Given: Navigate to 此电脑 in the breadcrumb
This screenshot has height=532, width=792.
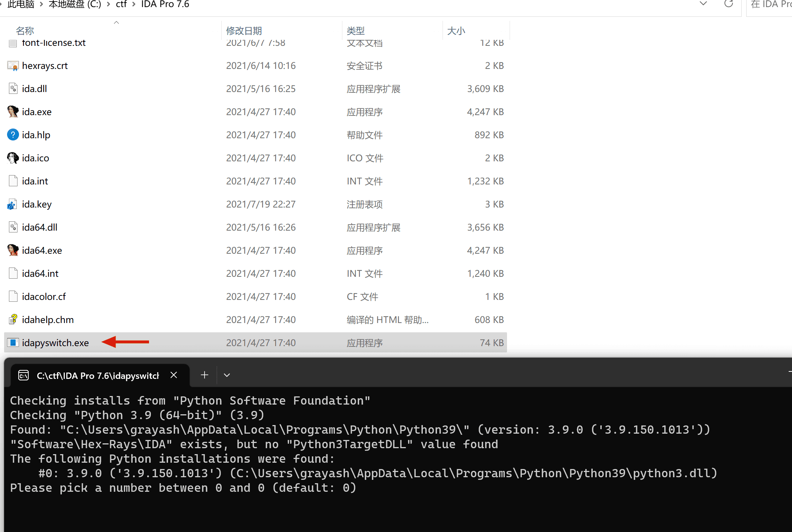Looking at the screenshot, I should (x=21, y=4).
